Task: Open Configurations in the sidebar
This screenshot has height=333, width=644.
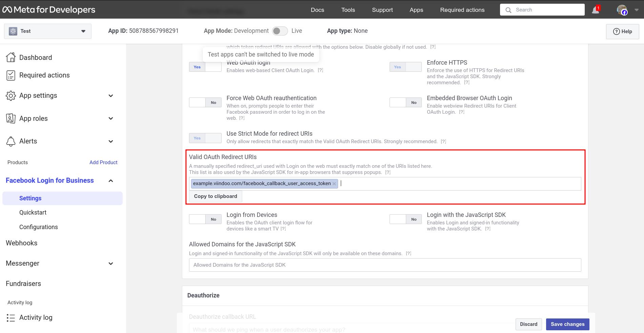Action: (x=39, y=227)
